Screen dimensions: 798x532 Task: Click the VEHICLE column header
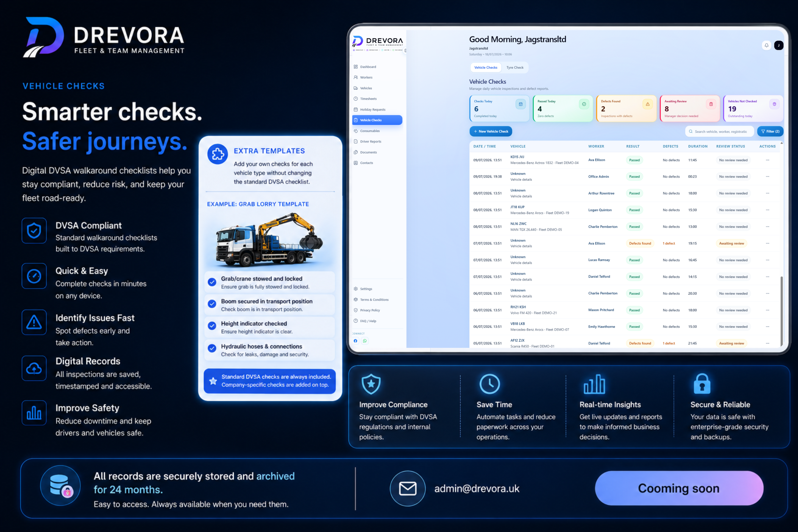coord(518,146)
